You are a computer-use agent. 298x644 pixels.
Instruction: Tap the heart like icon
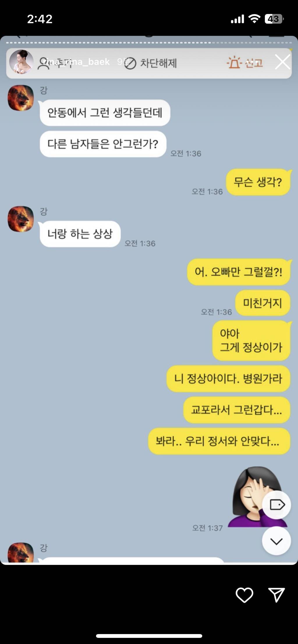coord(244,595)
